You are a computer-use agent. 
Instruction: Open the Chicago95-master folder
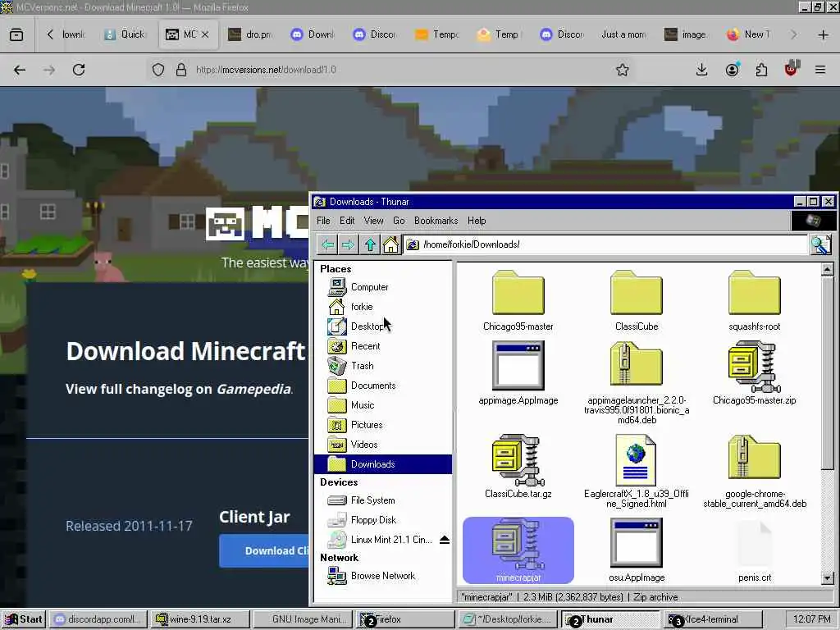(518, 293)
